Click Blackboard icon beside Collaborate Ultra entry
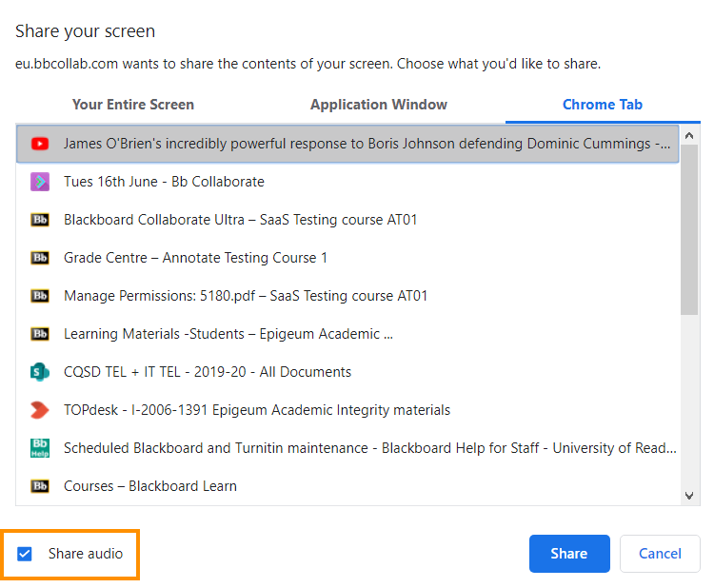714x588 pixels. (x=40, y=220)
